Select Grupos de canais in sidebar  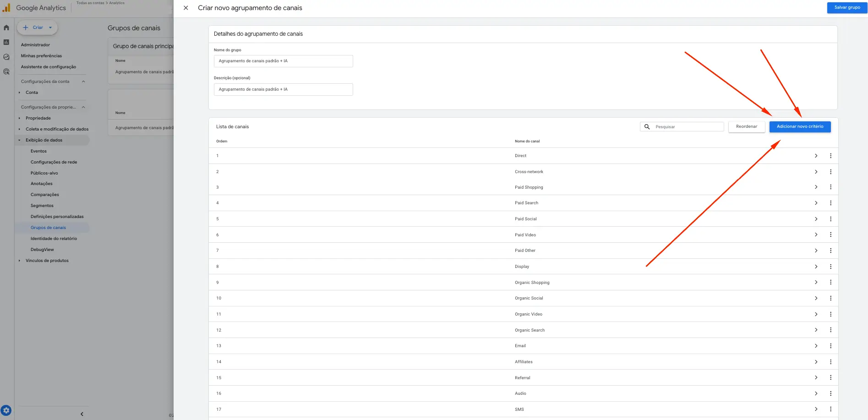(x=48, y=228)
